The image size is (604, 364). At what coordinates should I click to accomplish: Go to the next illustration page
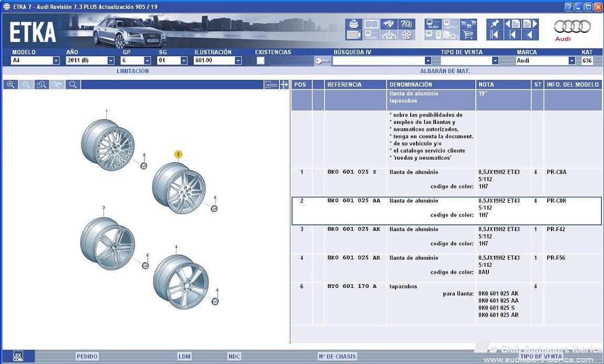(x=530, y=24)
